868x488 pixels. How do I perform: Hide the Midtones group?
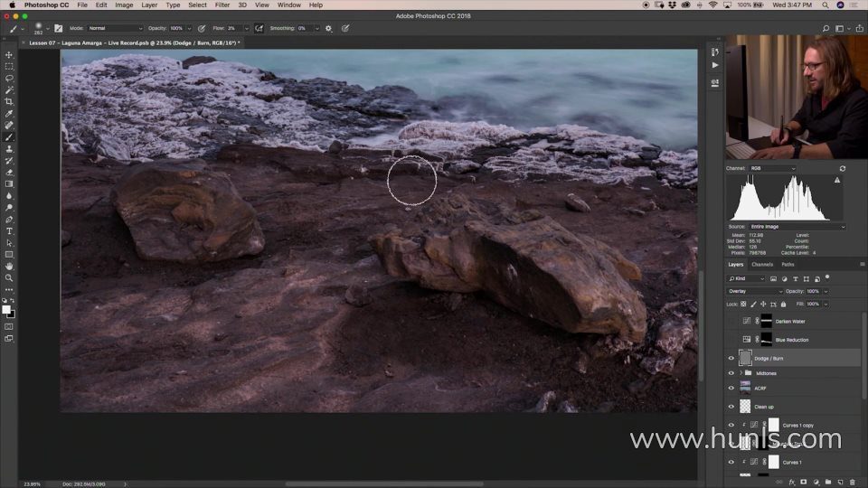(731, 373)
